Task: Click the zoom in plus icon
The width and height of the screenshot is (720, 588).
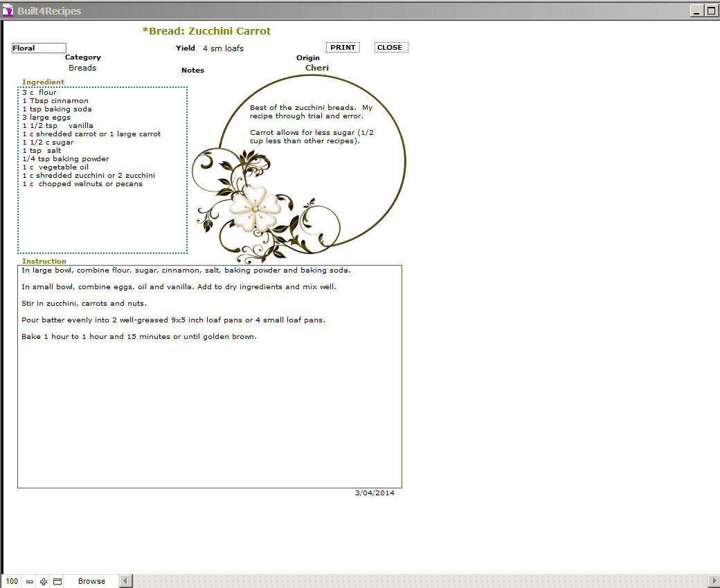Action: (x=44, y=582)
